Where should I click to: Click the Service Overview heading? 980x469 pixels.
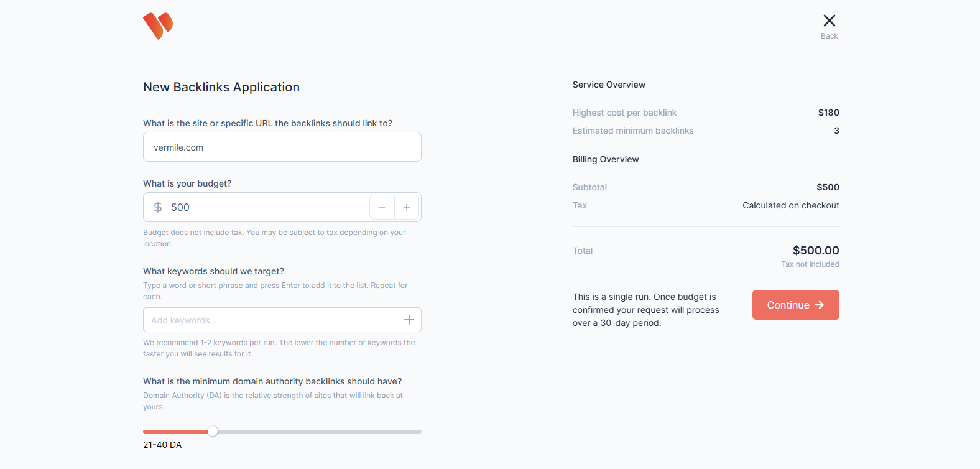coord(609,85)
